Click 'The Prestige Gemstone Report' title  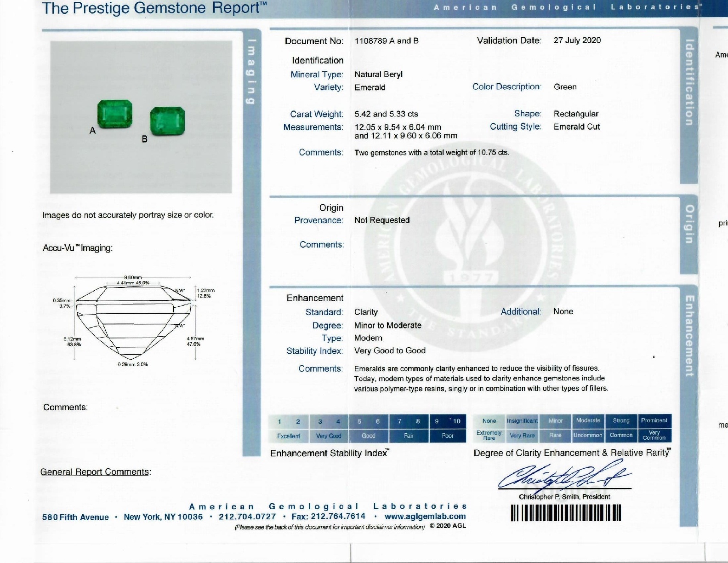tap(154, 8)
